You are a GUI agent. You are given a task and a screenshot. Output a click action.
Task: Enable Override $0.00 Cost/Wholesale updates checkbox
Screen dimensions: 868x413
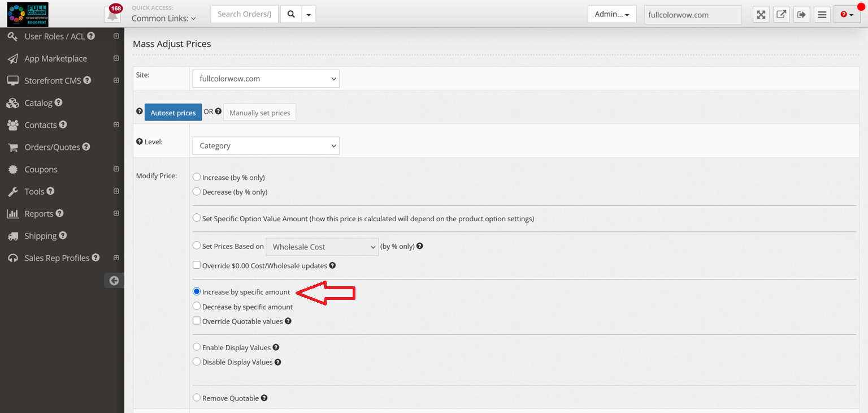pyautogui.click(x=197, y=265)
